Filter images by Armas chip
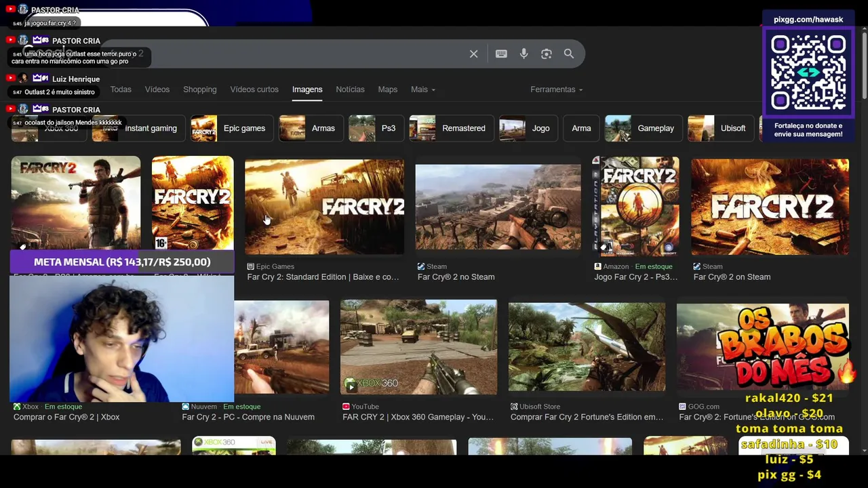Viewport: 868px width, 488px height. point(311,128)
